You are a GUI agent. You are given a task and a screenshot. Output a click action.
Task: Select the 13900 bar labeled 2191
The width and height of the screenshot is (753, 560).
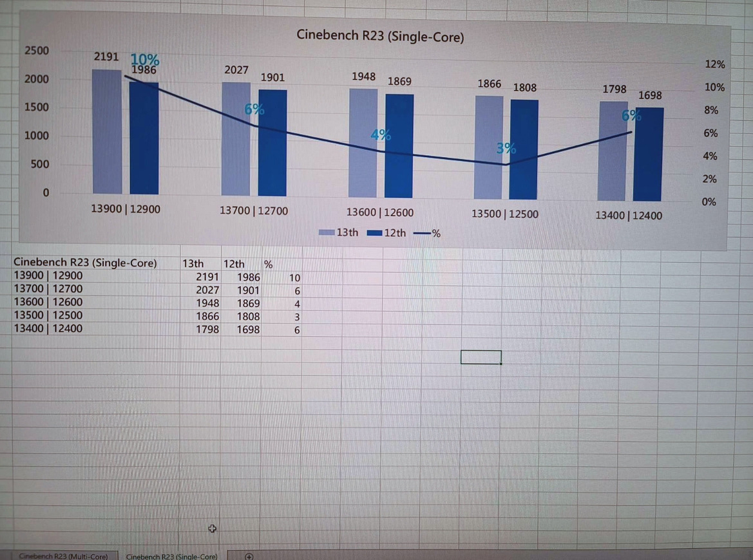107,131
